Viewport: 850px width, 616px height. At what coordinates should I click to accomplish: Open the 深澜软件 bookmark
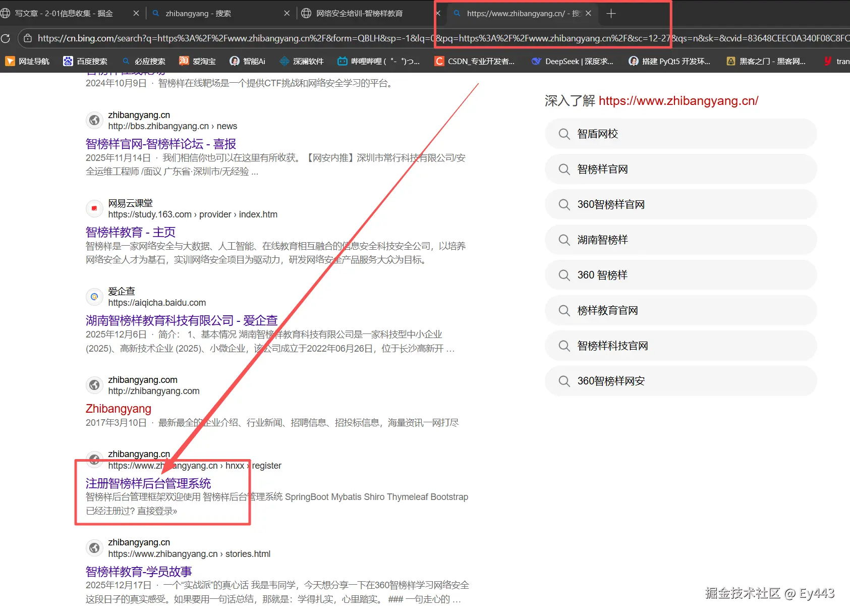tap(302, 61)
